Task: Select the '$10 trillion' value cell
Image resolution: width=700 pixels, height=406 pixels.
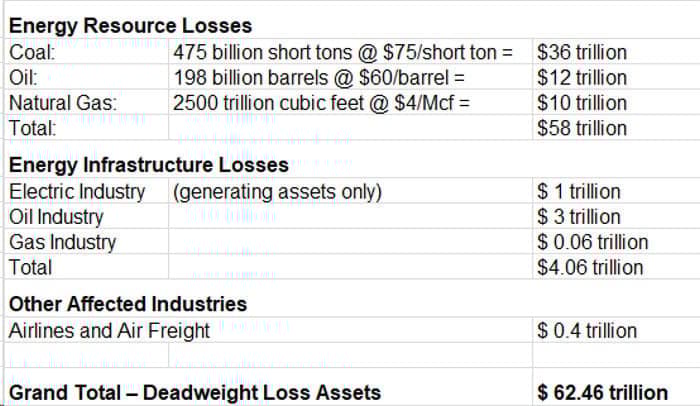Action: [x=582, y=102]
